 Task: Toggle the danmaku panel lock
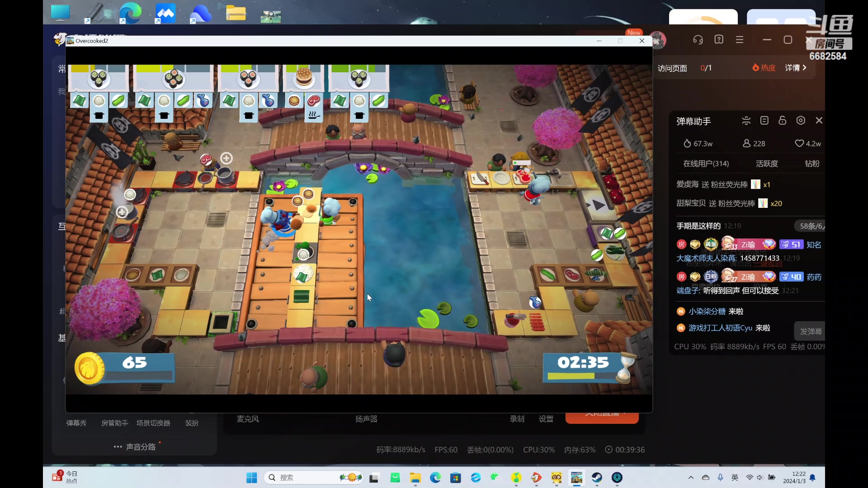783,121
